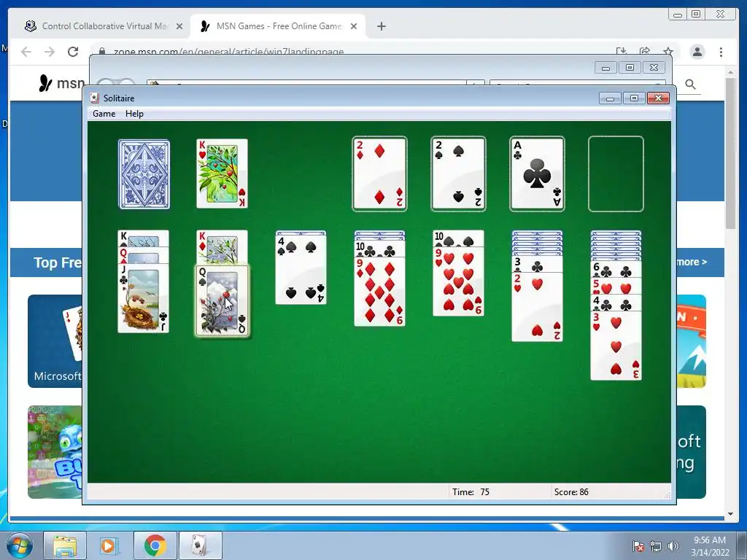
Task: Select the Queen of Spades tableau card
Action: [222, 301]
